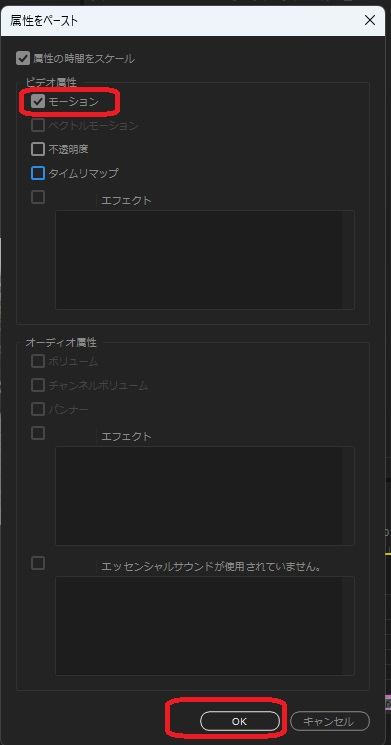Enable the タイムリマップ checkbox

click(38, 173)
